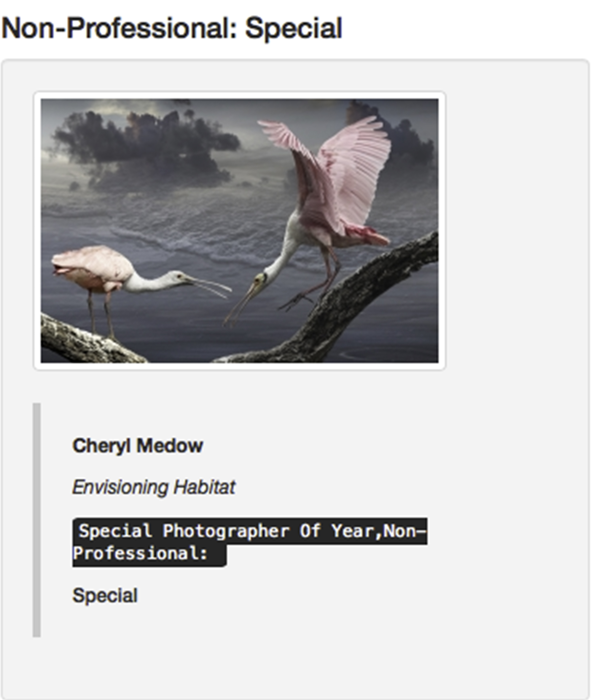Click the word Special in page heading
The width and height of the screenshot is (593, 700).
click(294, 28)
